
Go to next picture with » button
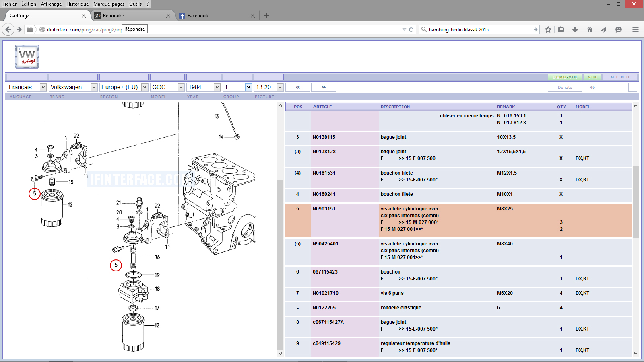pos(323,87)
